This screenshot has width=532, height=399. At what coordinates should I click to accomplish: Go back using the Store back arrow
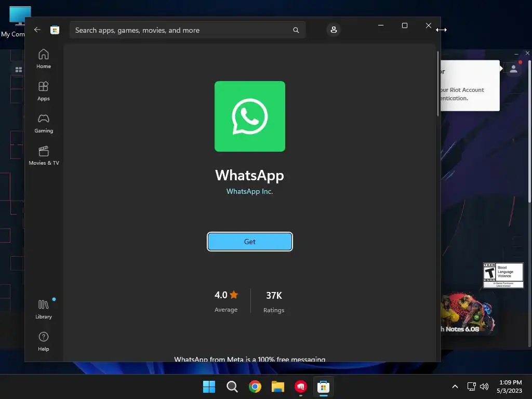click(37, 30)
